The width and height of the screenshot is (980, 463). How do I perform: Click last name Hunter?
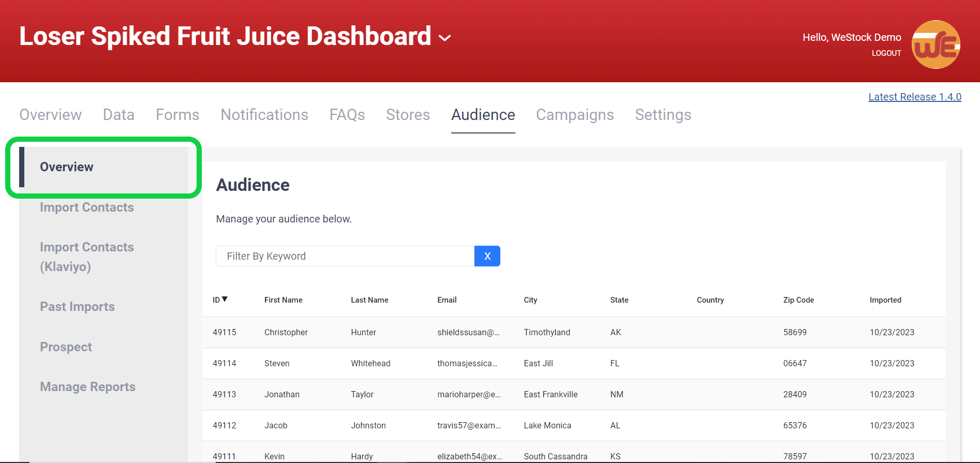point(363,332)
